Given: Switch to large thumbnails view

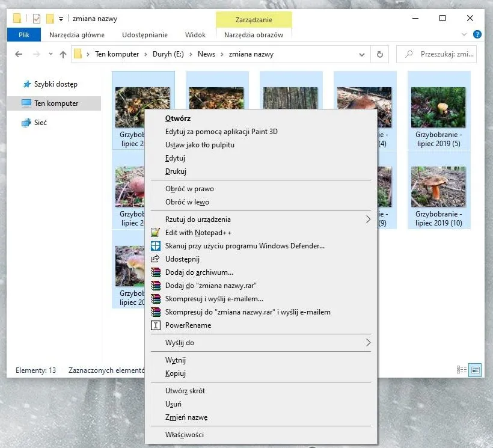Looking at the screenshot, I should click(x=475, y=370).
